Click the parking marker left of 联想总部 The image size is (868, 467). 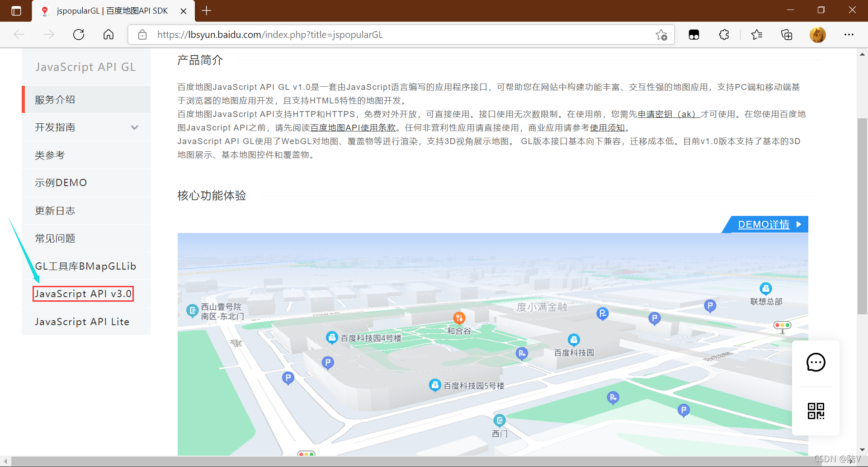pos(710,306)
